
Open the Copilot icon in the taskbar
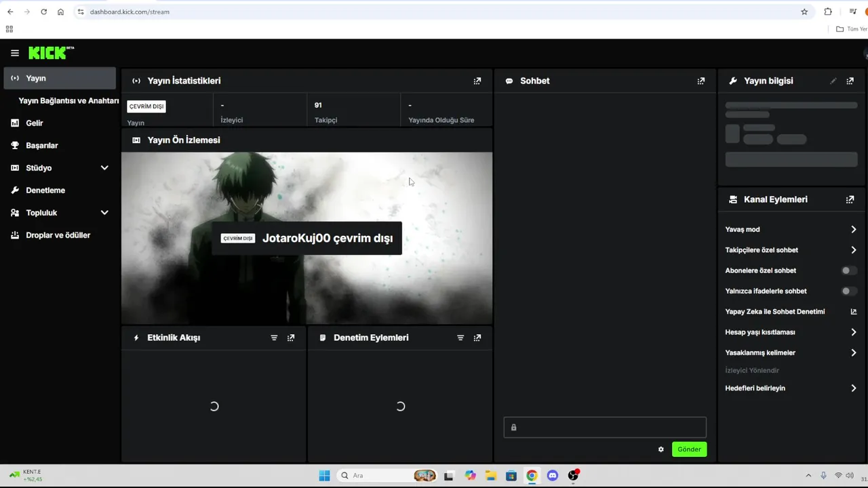[470, 476]
